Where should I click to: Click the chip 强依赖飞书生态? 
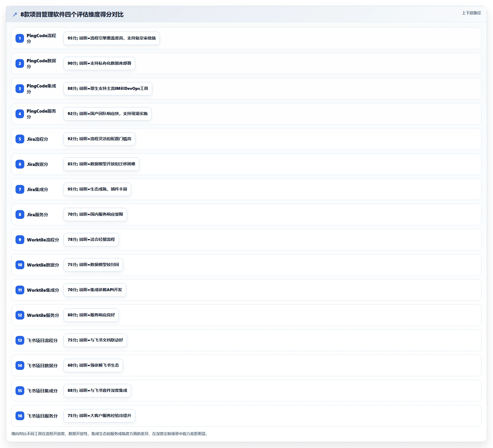[93, 365]
